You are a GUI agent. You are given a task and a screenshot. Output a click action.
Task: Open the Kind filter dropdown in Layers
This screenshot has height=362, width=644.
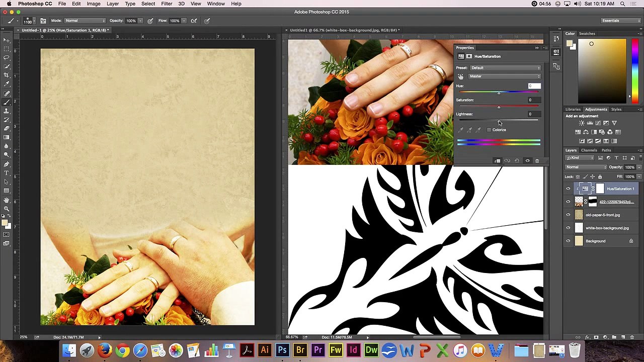[580, 158]
